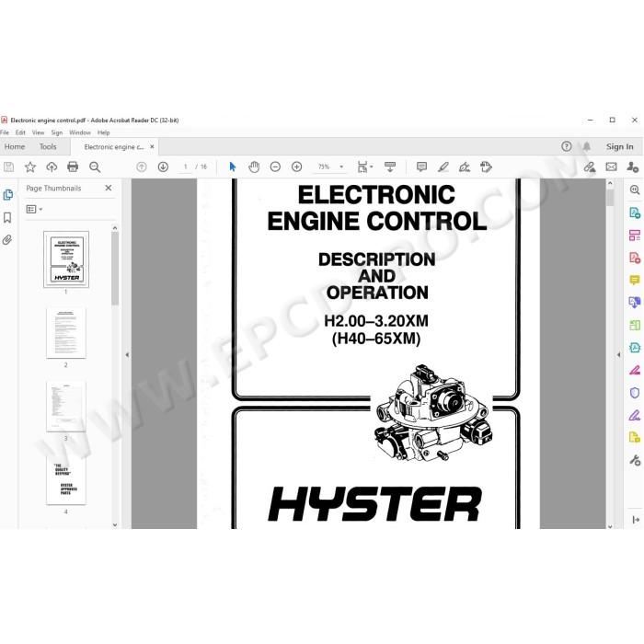644x644 pixels.
Task: Click the Save file icon
Action: point(8,167)
